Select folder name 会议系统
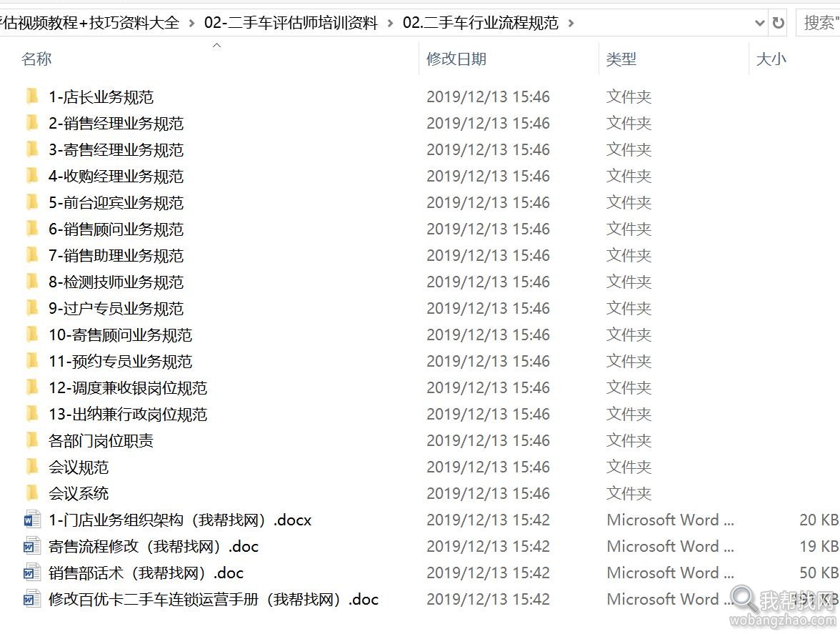 coord(79,493)
